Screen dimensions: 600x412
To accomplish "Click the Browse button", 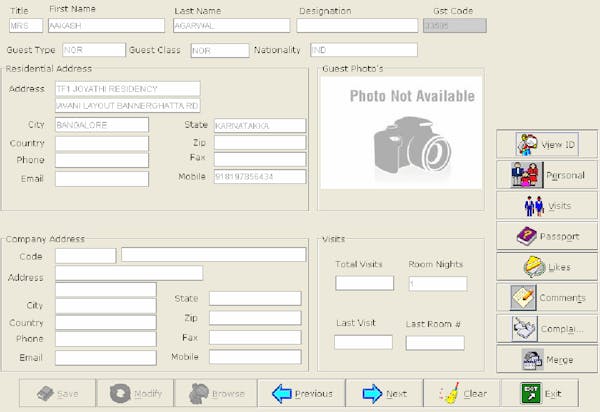I will point(216,393).
